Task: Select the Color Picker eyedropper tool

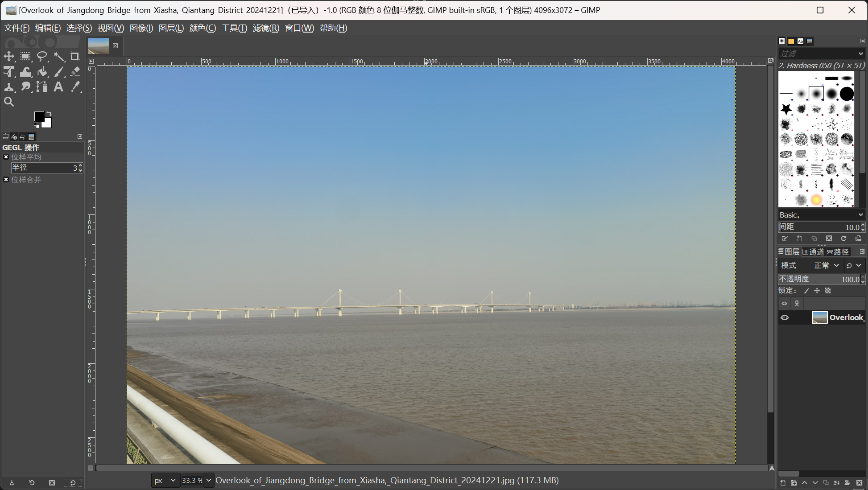Action: [75, 87]
